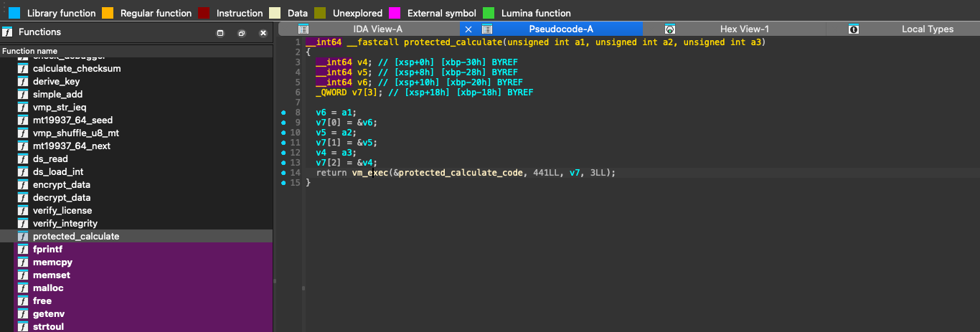Click the Library function color swatch
Image resolution: width=980 pixels, height=332 pixels.
tap(14, 13)
